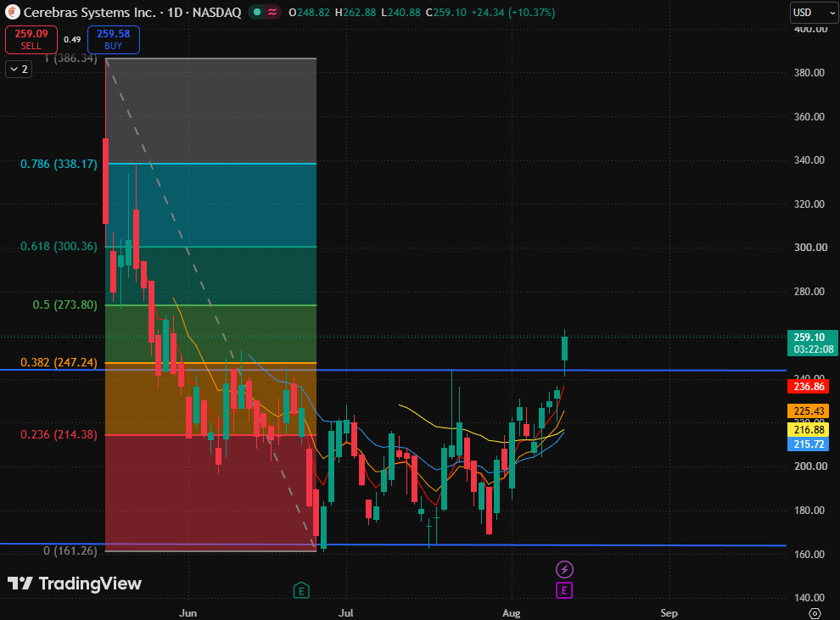
Task: Select the 0.618 (300.36) Fibonacci label
Action: point(59,246)
